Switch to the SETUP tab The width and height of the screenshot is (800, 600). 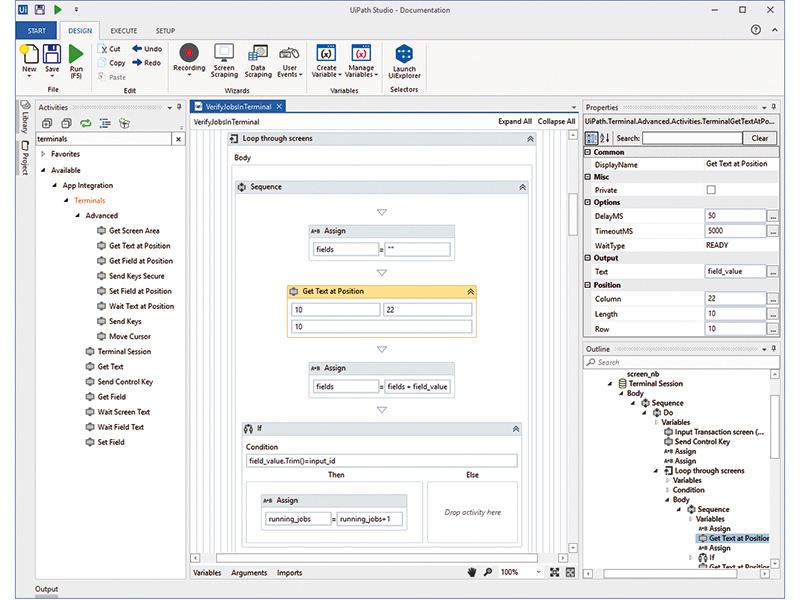165,31
